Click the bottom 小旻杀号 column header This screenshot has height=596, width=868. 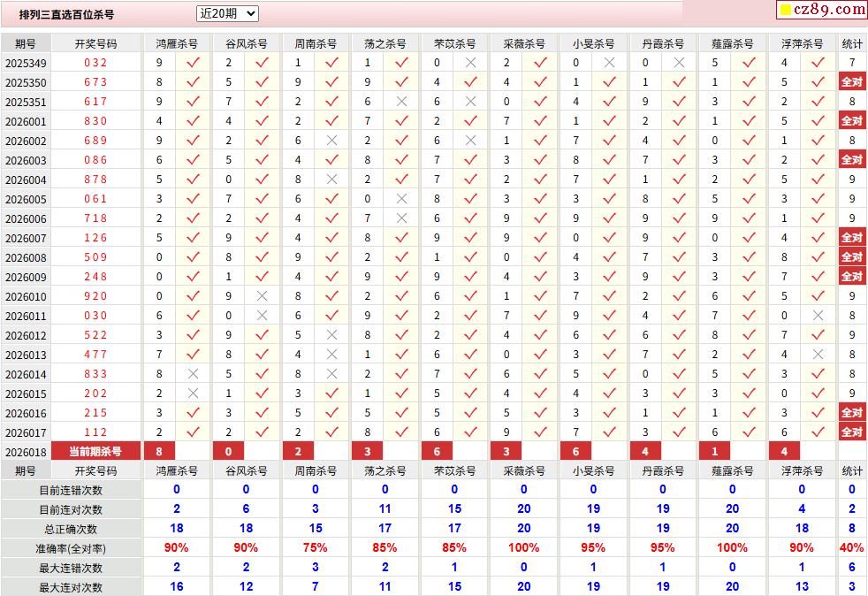click(x=593, y=470)
